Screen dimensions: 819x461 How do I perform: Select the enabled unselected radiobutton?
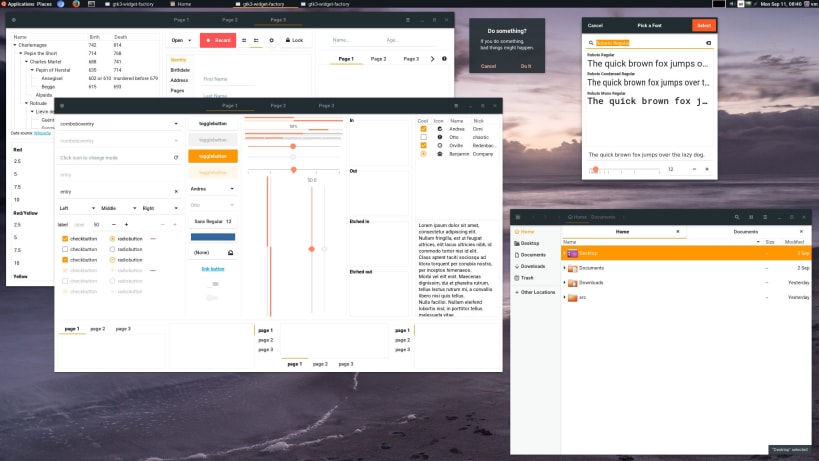tap(112, 250)
